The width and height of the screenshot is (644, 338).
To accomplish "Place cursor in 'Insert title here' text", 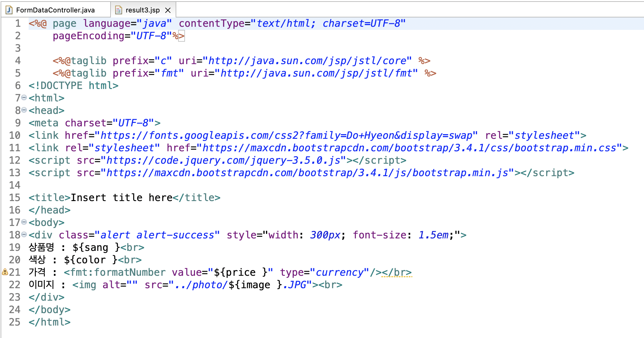I will 121,198.
